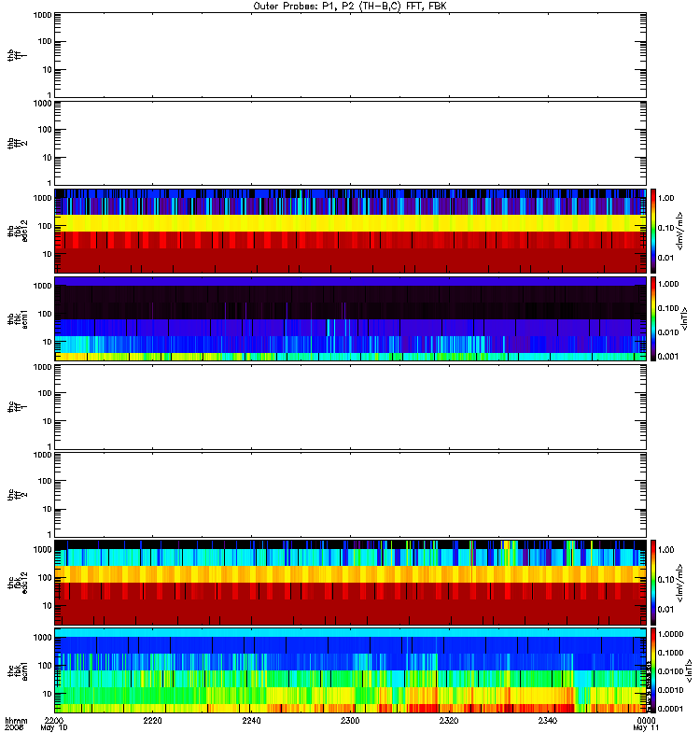Click the thb scm1 nT color bar
This screenshot has height=747, width=700.
coord(653,319)
